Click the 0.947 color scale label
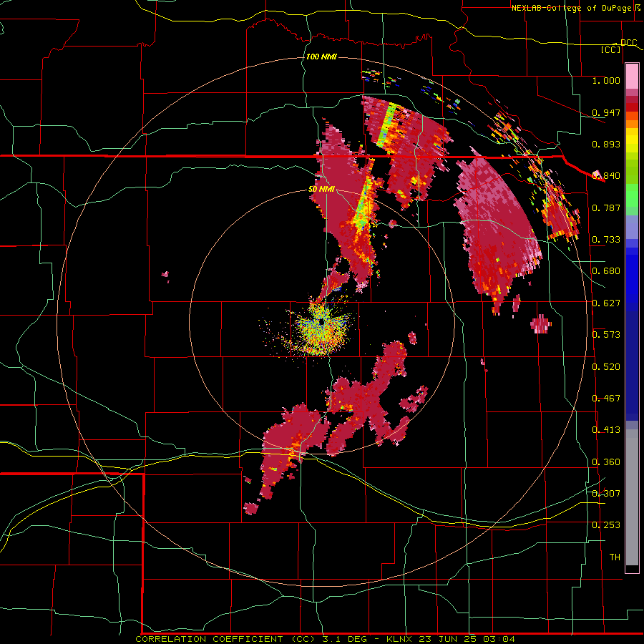Image resolution: width=644 pixels, height=644 pixels. (x=606, y=112)
